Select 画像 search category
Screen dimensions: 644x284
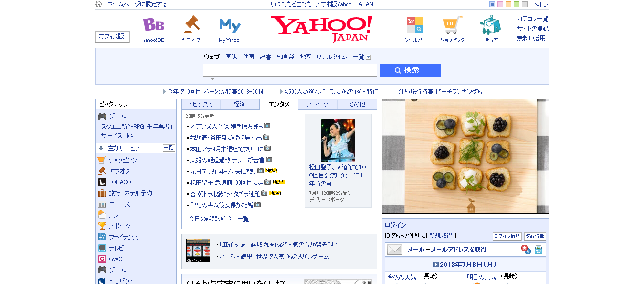point(231,57)
